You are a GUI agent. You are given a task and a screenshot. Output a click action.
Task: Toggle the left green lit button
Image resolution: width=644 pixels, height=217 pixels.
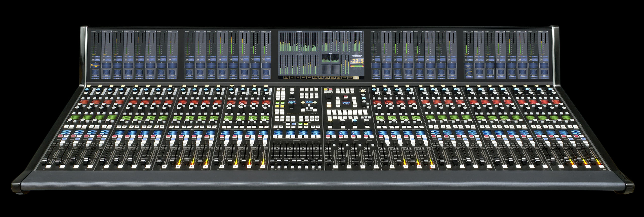277,103
